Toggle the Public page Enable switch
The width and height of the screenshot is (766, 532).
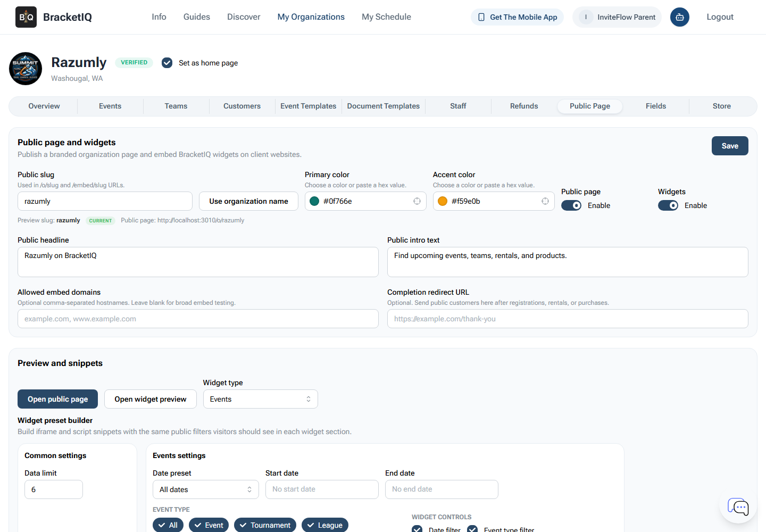click(571, 205)
